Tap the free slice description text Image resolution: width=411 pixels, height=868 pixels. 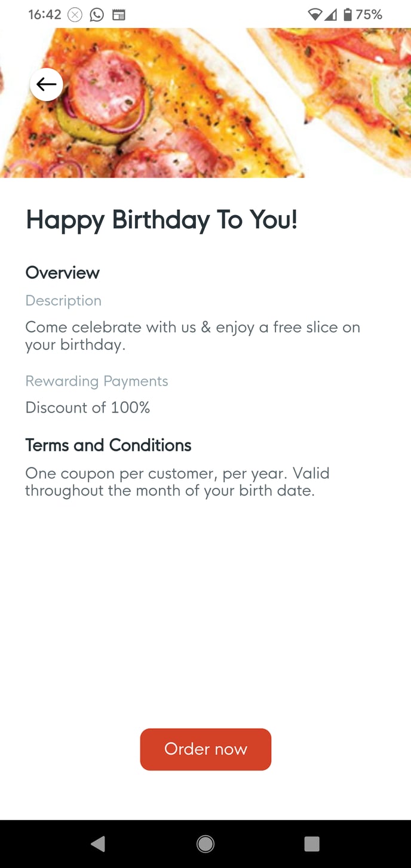click(192, 336)
